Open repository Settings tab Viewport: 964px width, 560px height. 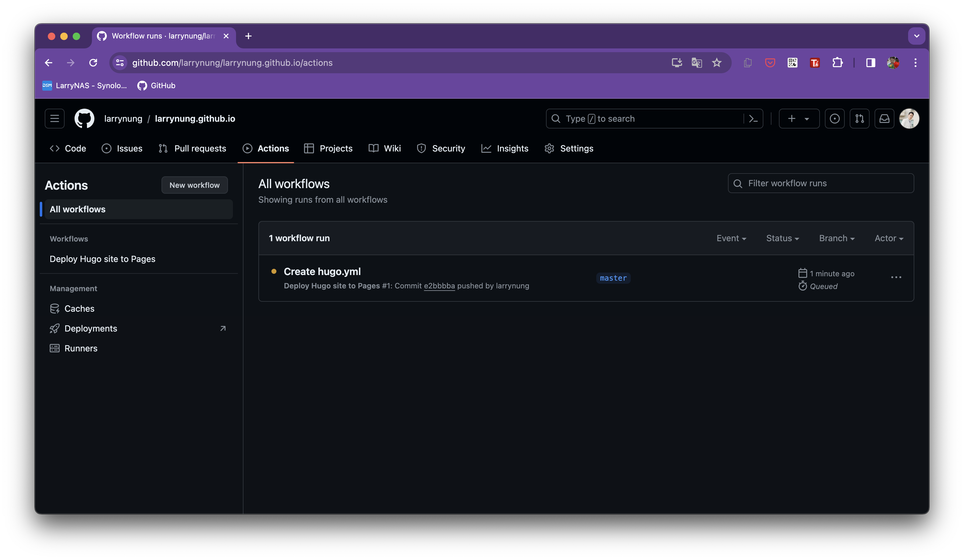coord(569,148)
